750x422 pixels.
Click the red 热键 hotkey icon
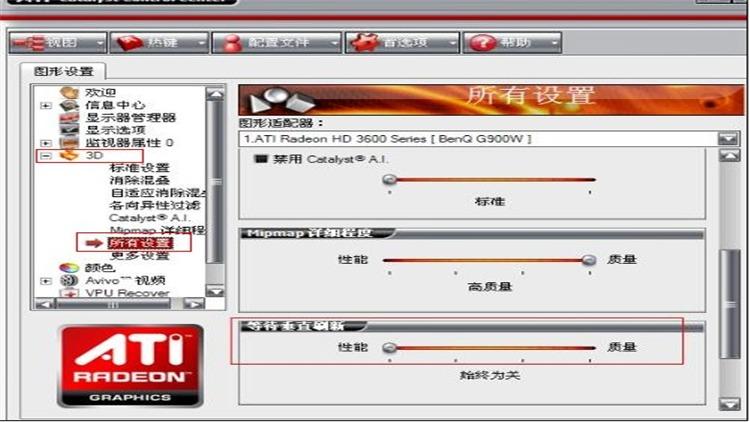130,43
